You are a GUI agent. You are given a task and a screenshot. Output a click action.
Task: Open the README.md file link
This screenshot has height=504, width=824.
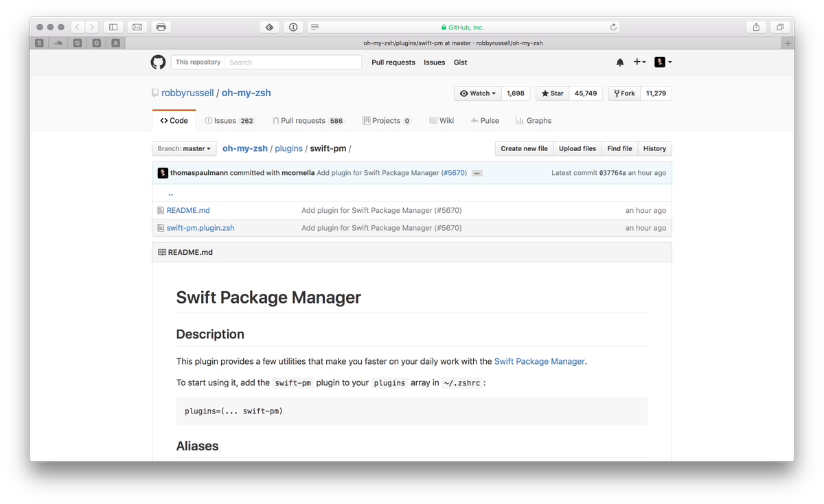pos(188,210)
